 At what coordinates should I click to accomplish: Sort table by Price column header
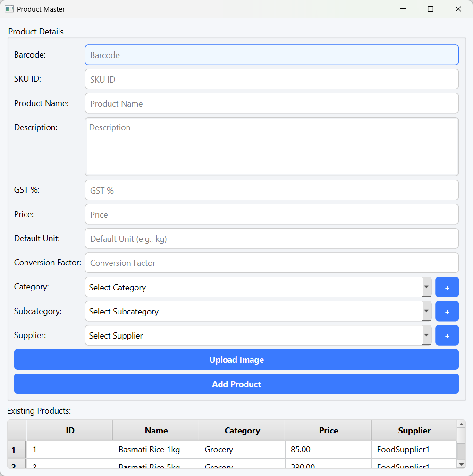(328, 430)
